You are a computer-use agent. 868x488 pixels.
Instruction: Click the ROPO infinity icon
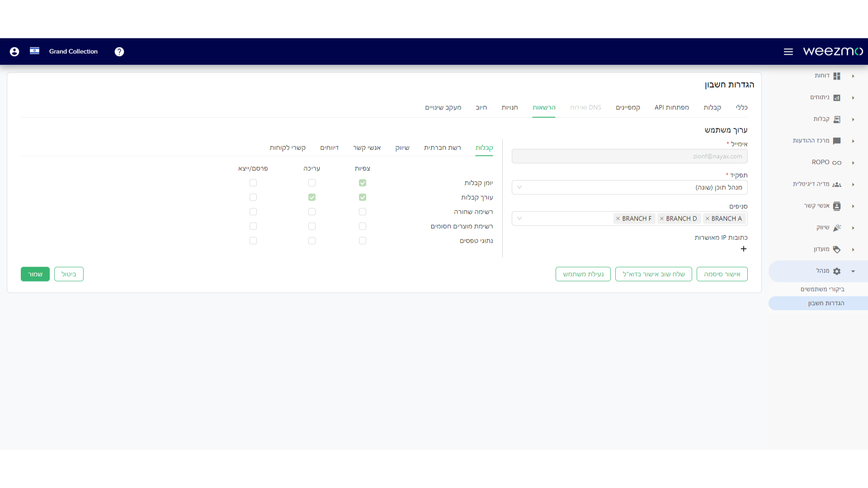[837, 163]
